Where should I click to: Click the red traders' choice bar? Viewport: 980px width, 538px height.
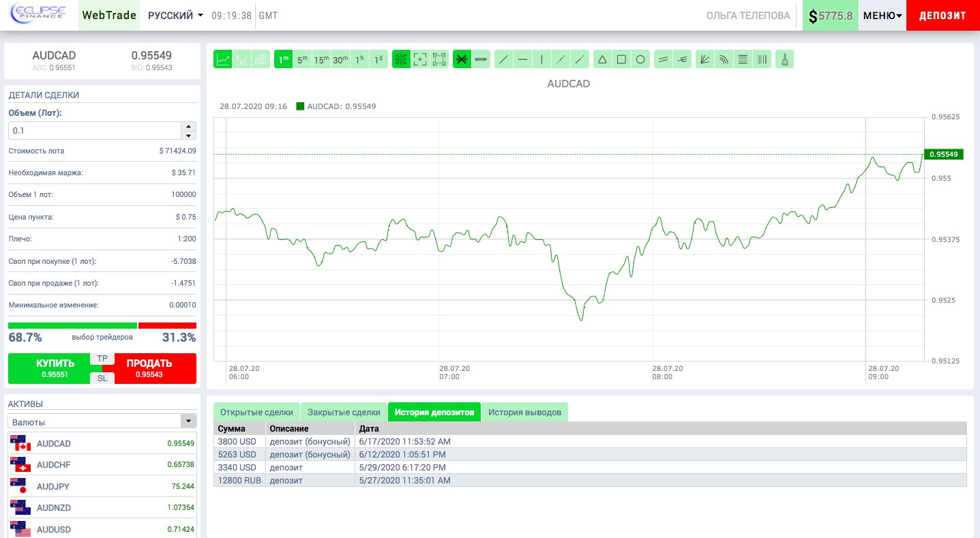click(x=167, y=326)
